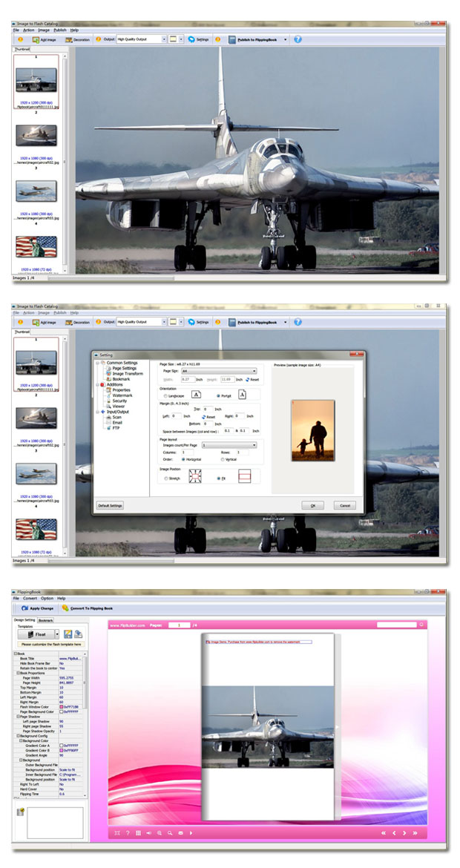Toggle sound speaker icon in flipbook bar

point(149,832)
